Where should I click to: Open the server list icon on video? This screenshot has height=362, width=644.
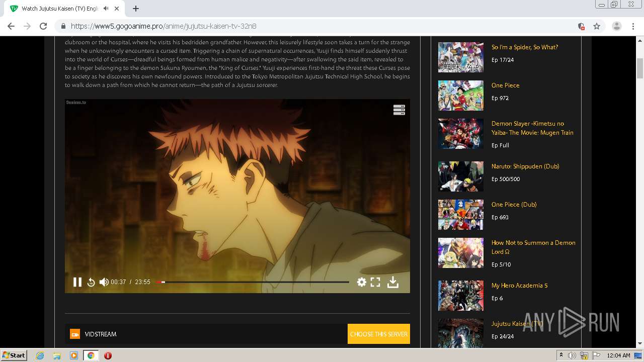399,110
